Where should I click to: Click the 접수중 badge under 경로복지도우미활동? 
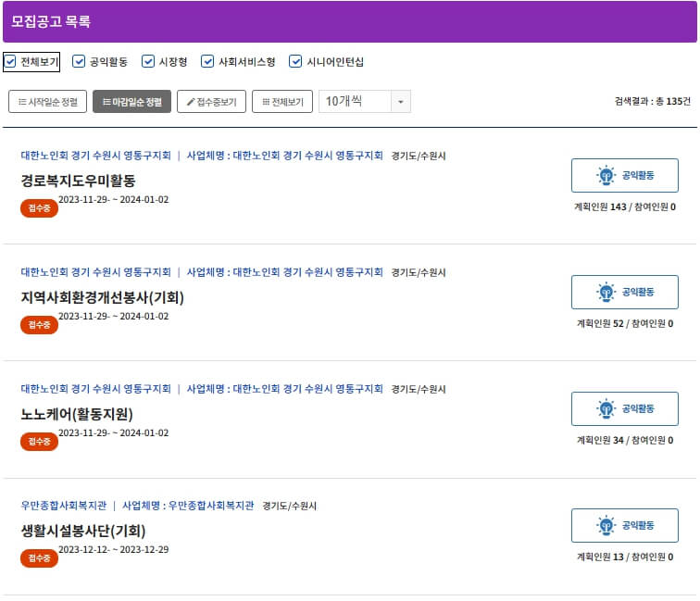[39, 208]
